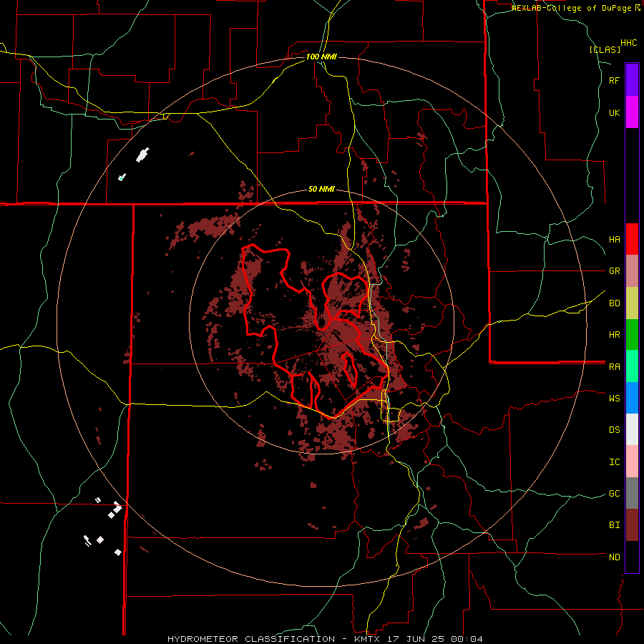
Task: Click the RF legend label
Action: [615, 80]
